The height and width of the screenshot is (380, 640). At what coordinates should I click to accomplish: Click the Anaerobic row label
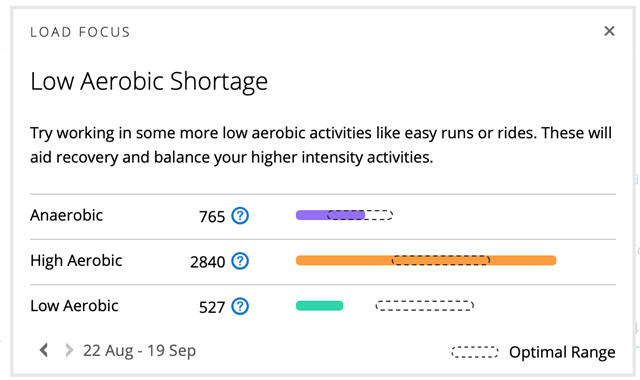(x=67, y=215)
